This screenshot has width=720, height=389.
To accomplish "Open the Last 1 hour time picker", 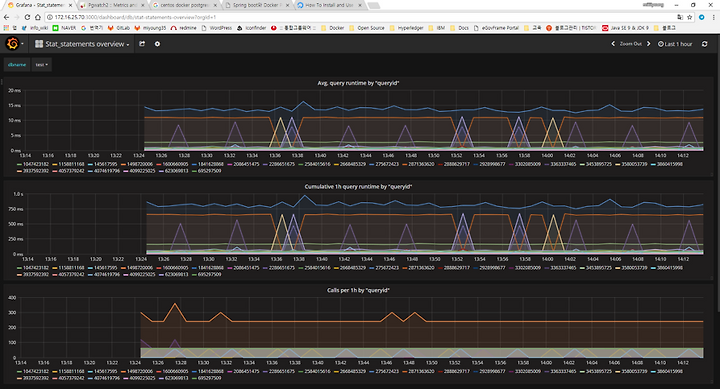I will pyautogui.click(x=675, y=44).
